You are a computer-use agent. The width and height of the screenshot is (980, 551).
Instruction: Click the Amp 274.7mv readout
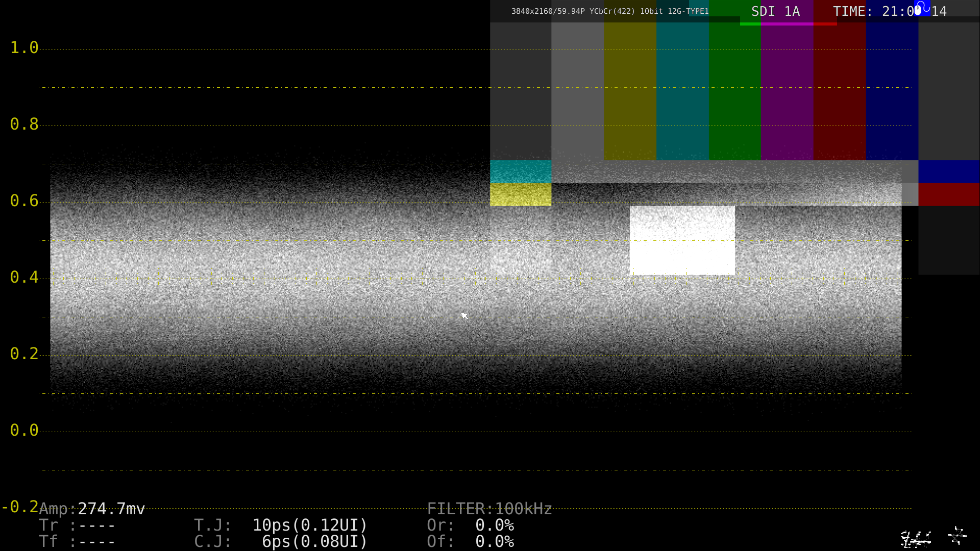pyautogui.click(x=92, y=509)
